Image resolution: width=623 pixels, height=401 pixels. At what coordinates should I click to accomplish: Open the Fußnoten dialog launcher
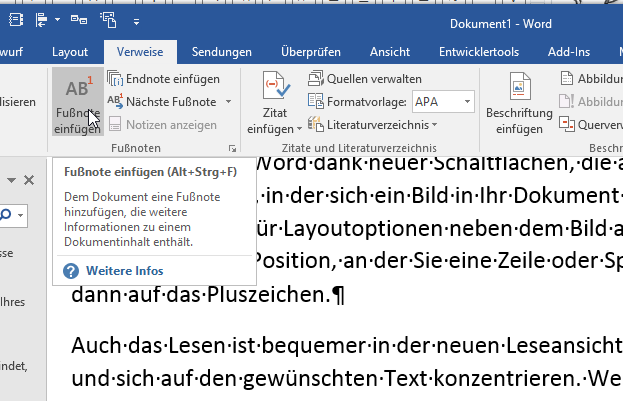coord(232,149)
